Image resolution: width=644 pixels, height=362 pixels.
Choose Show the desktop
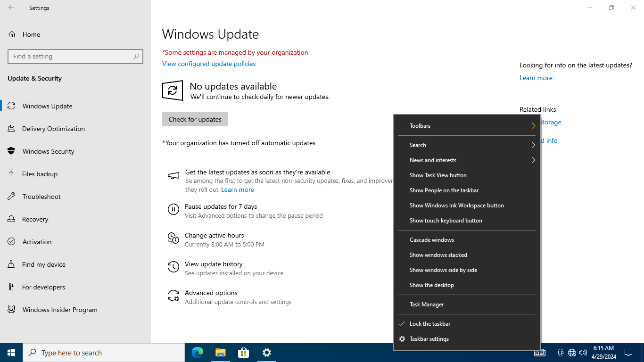(467, 285)
